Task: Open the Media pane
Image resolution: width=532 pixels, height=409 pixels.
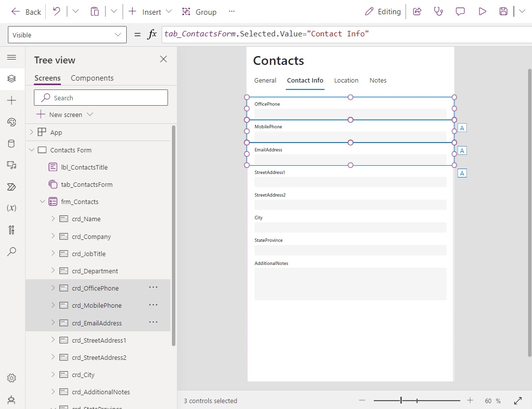Action: [x=12, y=165]
